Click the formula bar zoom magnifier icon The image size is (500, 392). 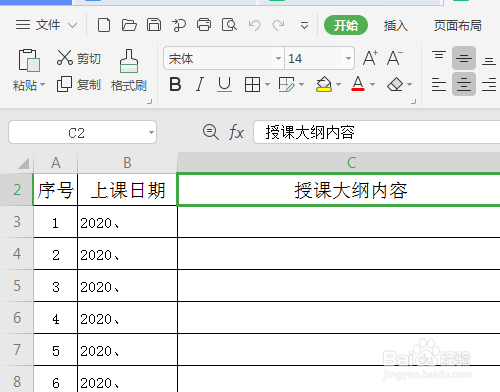(211, 132)
